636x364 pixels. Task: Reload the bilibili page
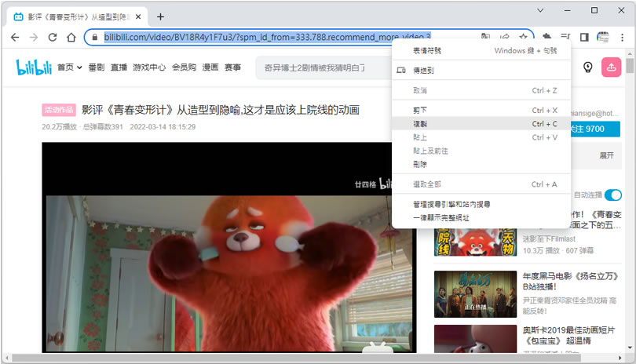click(53, 38)
